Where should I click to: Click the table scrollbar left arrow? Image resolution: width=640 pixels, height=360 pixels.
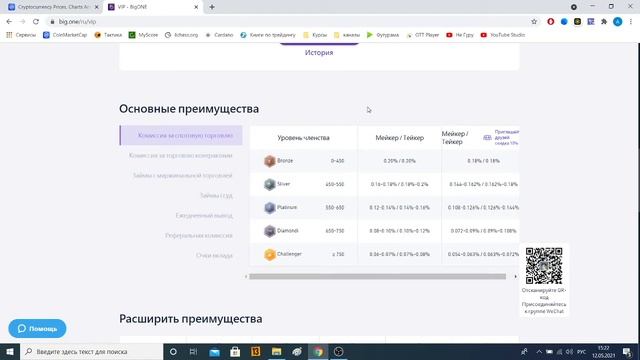pyautogui.click(x=246, y=277)
